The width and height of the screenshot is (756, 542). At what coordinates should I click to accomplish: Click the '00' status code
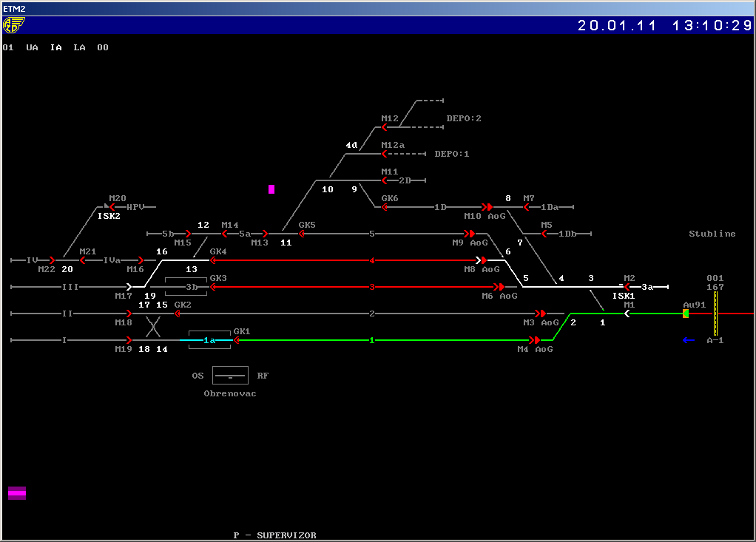click(103, 48)
